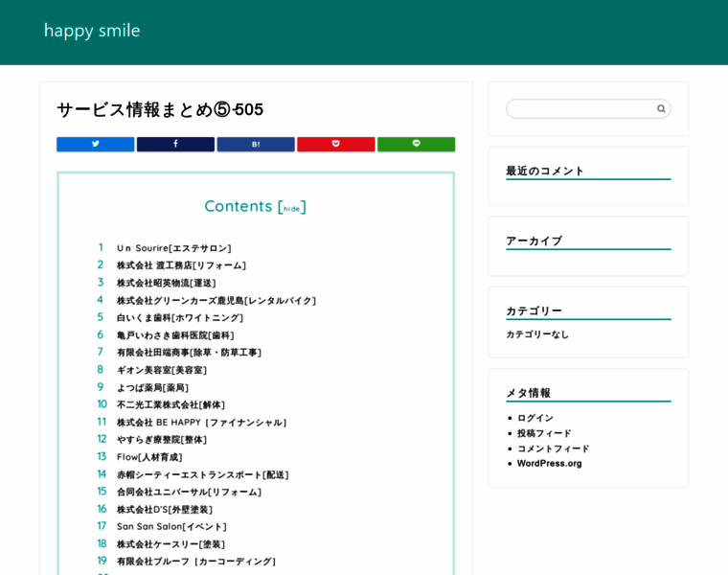The height and width of the screenshot is (575, 728).
Task: Jump to 白いくま歯科[ホワイトニング] entry
Action: point(179,318)
